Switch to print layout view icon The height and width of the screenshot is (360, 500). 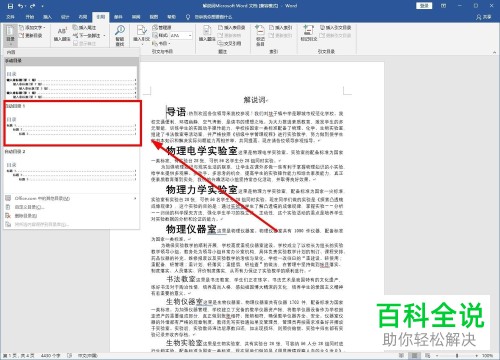(x=415, y=356)
